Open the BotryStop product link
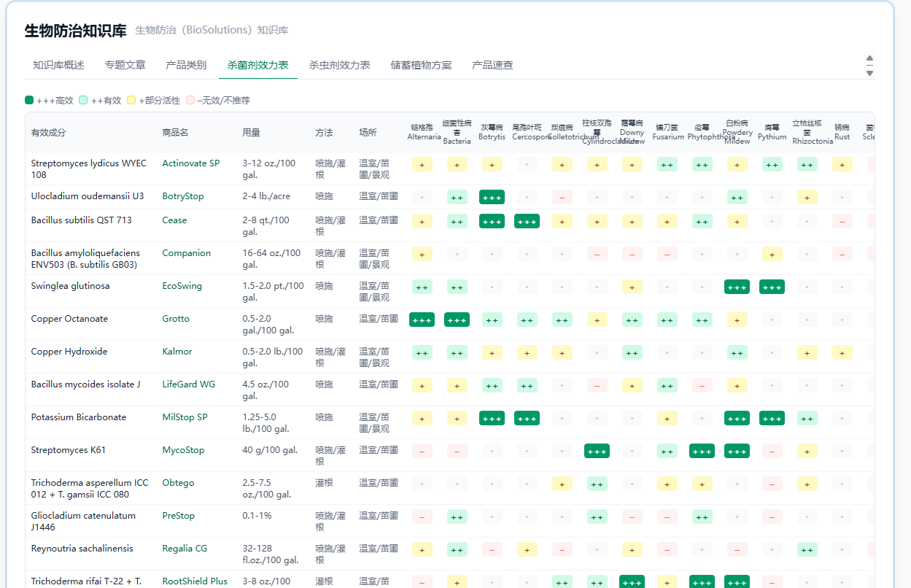The image size is (911, 588). (x=183, y=196)
